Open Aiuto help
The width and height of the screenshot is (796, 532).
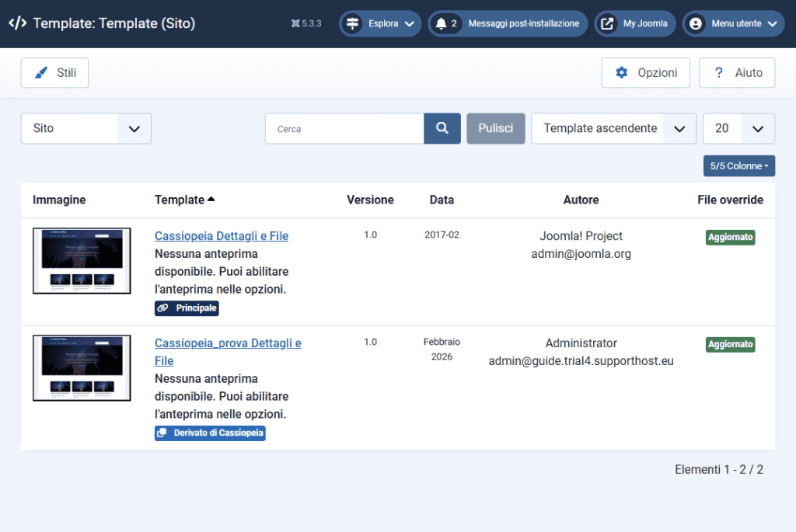[737, 72]
